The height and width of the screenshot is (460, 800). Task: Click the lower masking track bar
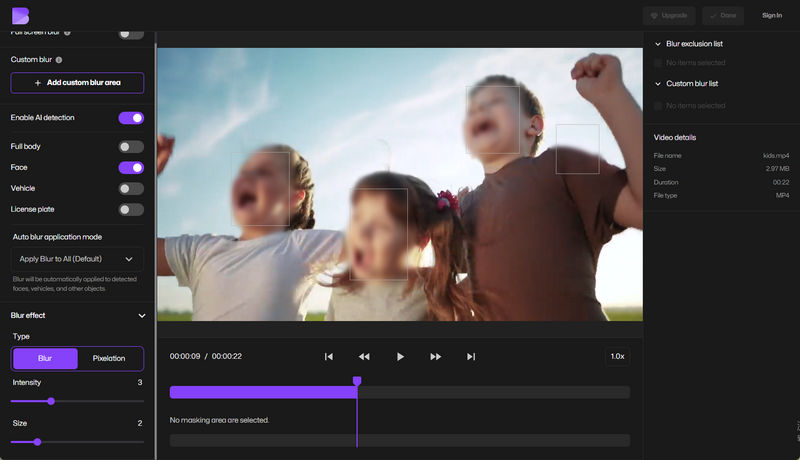pos(400,440)
